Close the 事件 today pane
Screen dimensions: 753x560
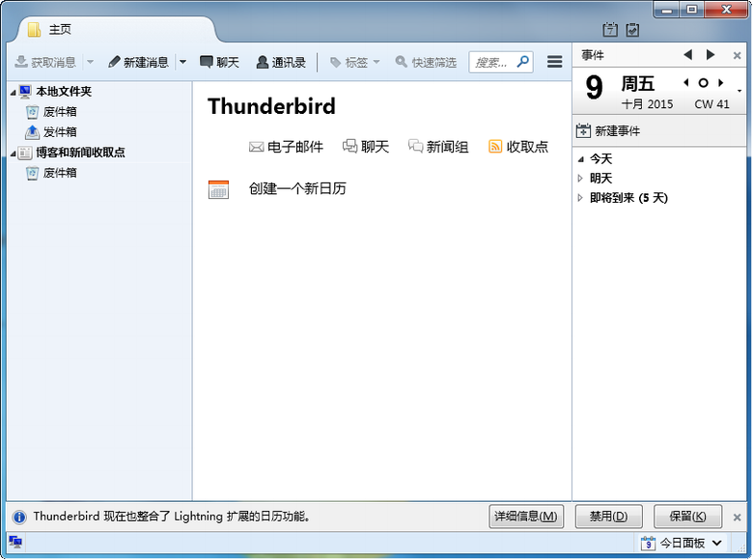(x=738, y=56)
